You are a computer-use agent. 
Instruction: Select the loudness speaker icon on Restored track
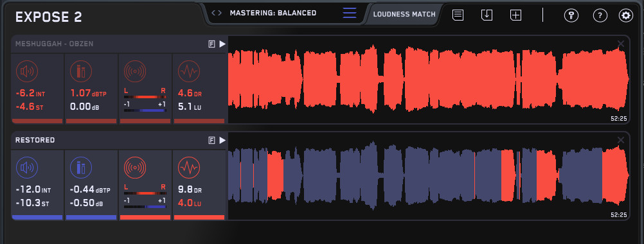pos(27,168)
